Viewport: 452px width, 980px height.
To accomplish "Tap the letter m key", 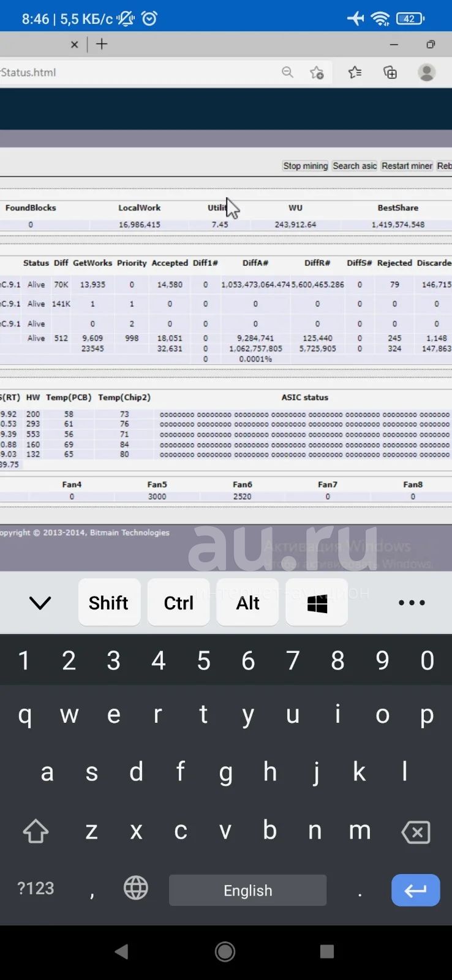I will (x=360, y=831).
